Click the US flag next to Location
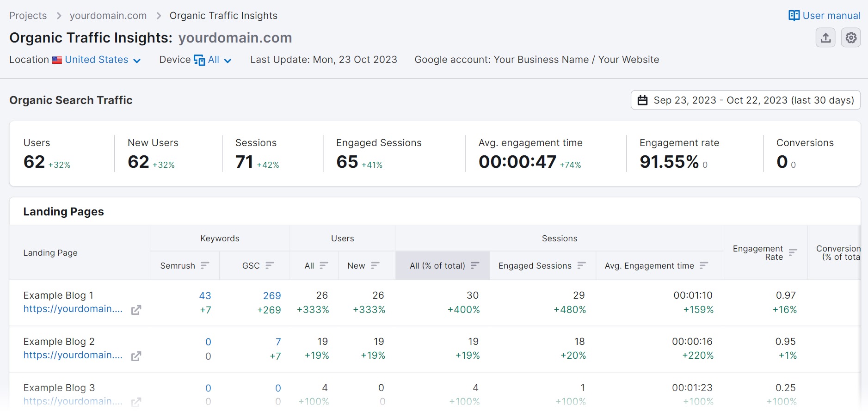Viewport: 868px width, 417px height. coord(56,60)
